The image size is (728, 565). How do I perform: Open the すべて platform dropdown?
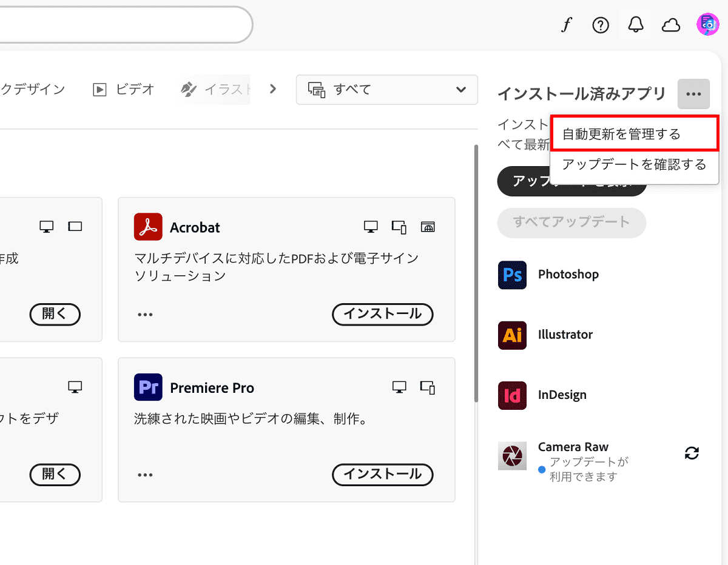pos(387,90)
